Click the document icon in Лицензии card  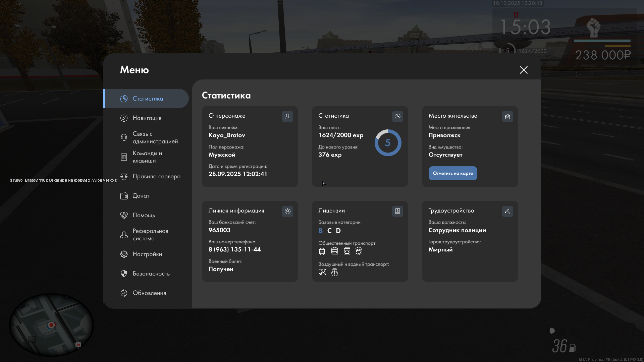[397, 211]
